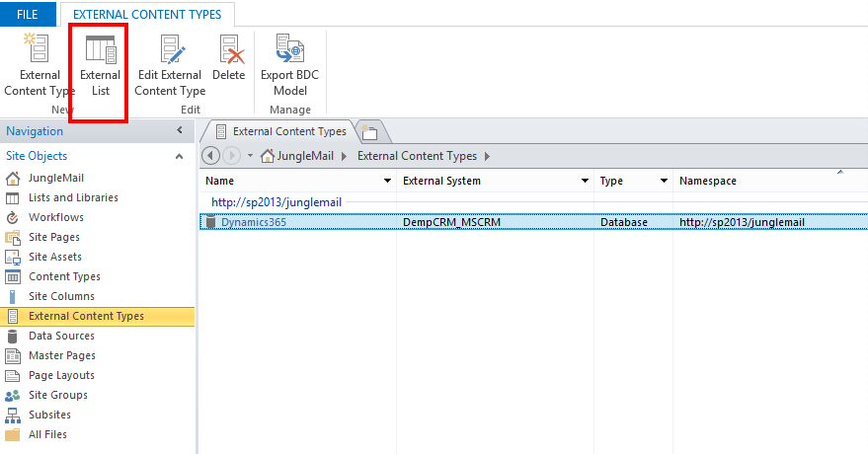Open Page Layouts
Image resolution: width=868 pixels, height=454 pixels.
tap(61, 375)
